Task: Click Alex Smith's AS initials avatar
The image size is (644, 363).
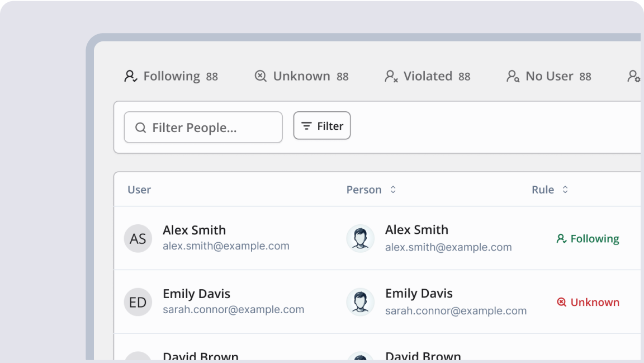Action: click(x=138, y=239)
